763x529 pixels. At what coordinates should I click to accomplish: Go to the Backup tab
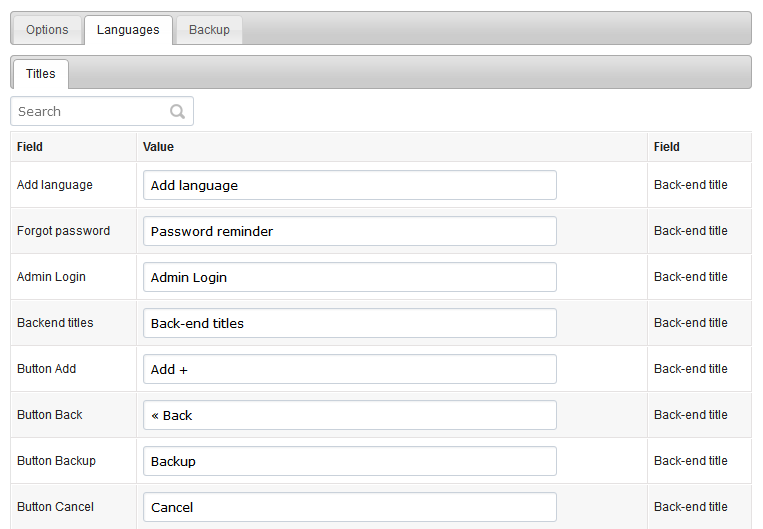pos(209,30)
